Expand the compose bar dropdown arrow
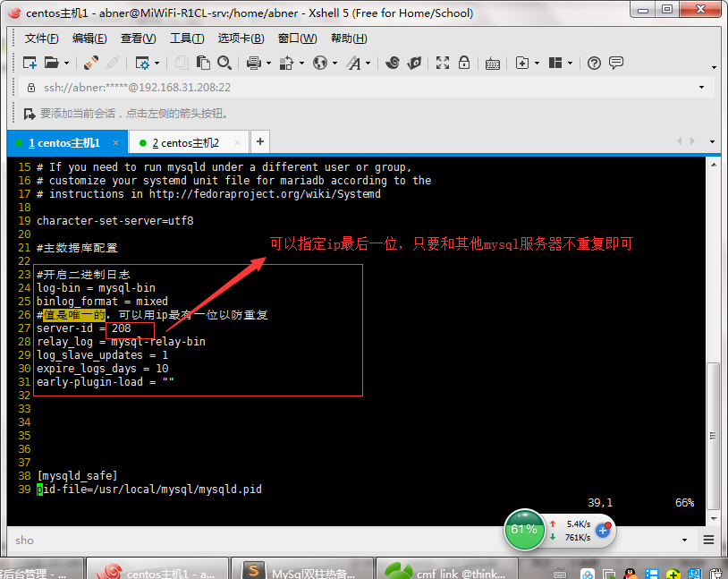The height and width of the screenshot is (579, 728). (x=684, y=540)
